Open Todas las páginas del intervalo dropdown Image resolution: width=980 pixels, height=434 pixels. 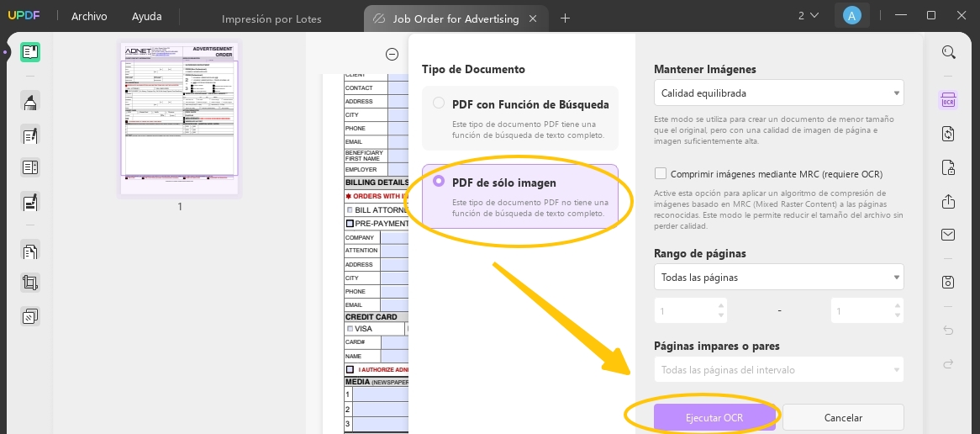(779, 369)
